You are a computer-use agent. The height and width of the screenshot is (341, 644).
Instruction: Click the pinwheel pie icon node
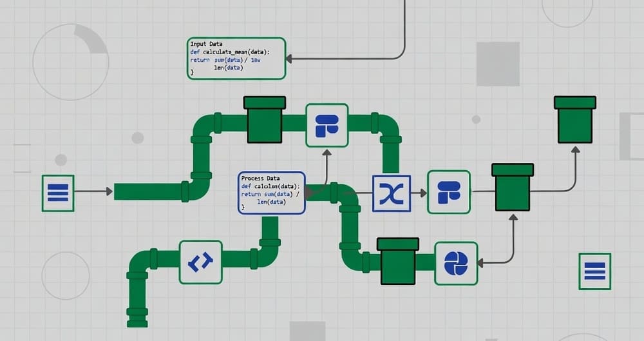point(456,263)
